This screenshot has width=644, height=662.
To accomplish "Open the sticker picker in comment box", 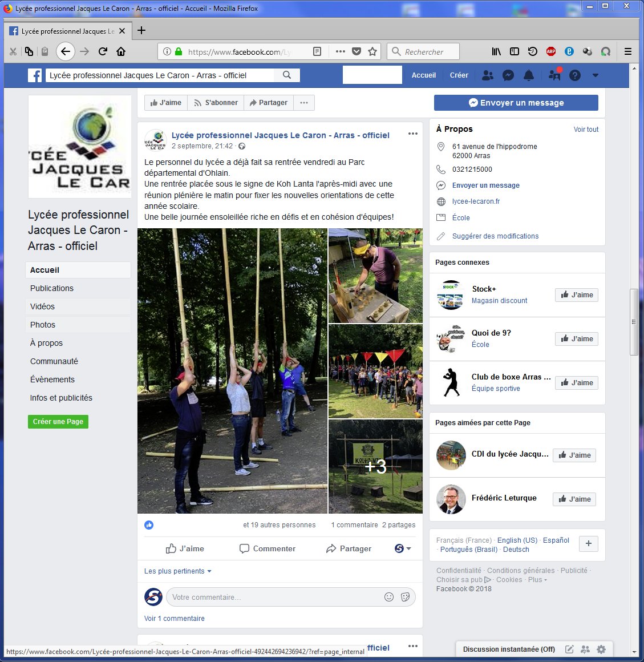I will 405,597.
